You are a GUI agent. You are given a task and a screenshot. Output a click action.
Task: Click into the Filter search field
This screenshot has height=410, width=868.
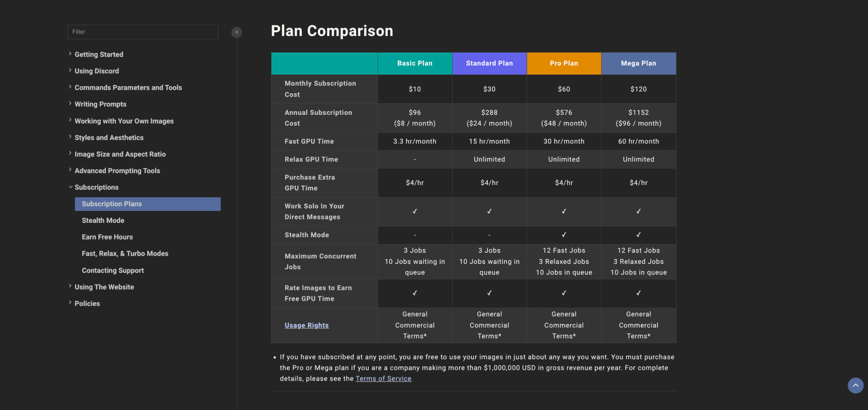(142, 32)
